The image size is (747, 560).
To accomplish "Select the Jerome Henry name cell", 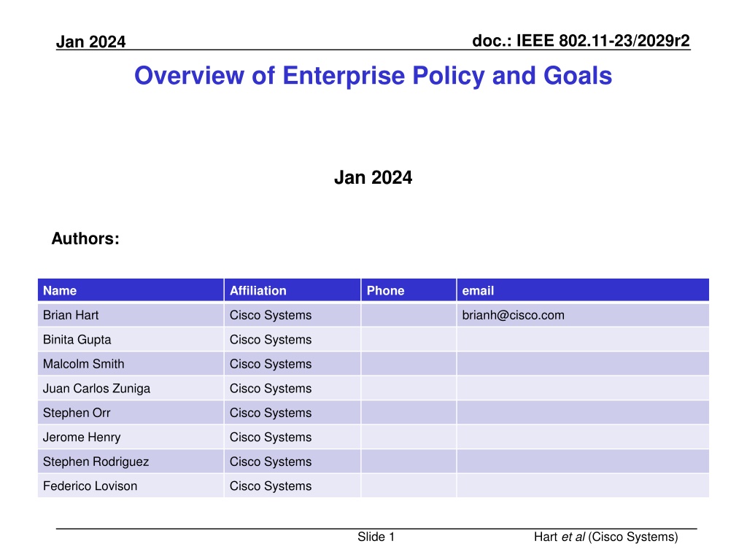I will (131, 437).
